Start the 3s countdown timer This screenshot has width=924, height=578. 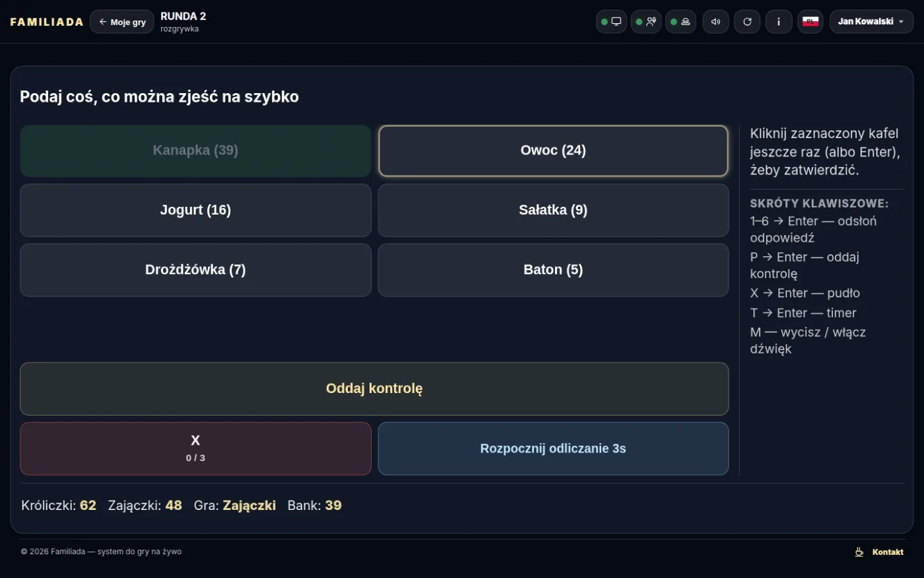553,449
